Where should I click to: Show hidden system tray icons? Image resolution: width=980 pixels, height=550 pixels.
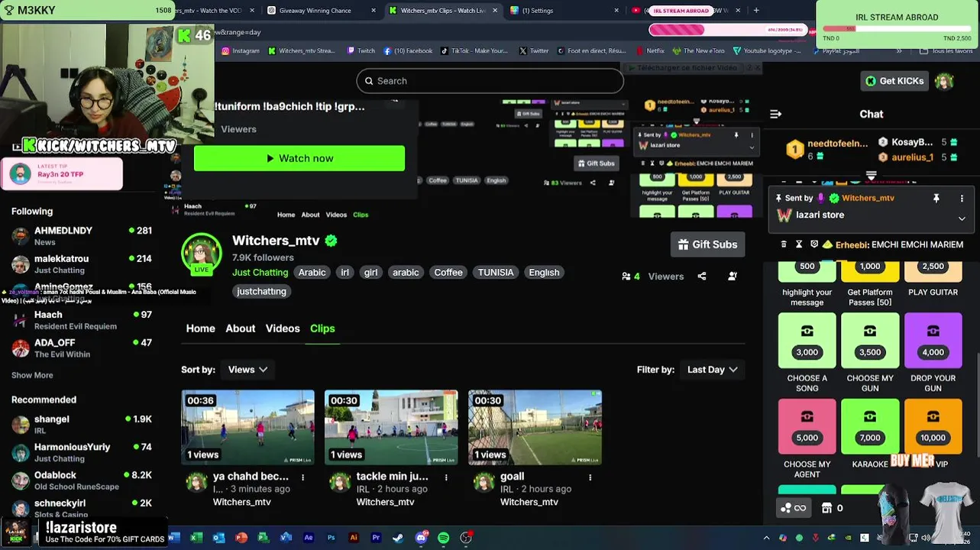[767, 538]
